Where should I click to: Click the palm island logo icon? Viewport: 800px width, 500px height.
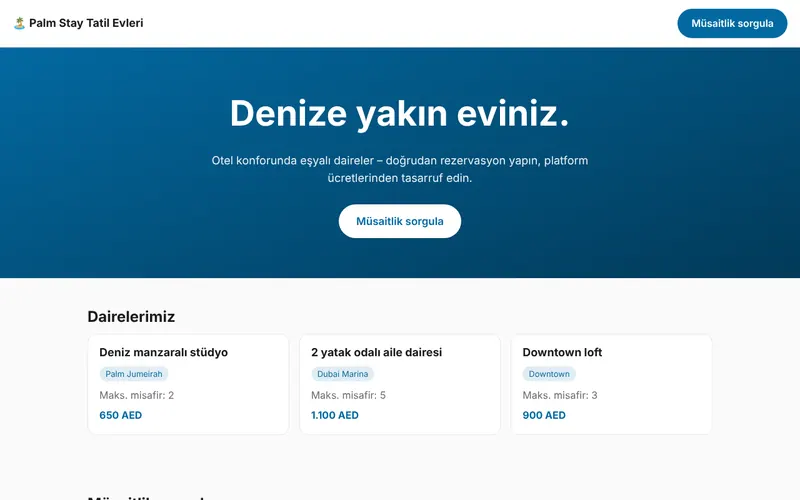click(19, 23)
